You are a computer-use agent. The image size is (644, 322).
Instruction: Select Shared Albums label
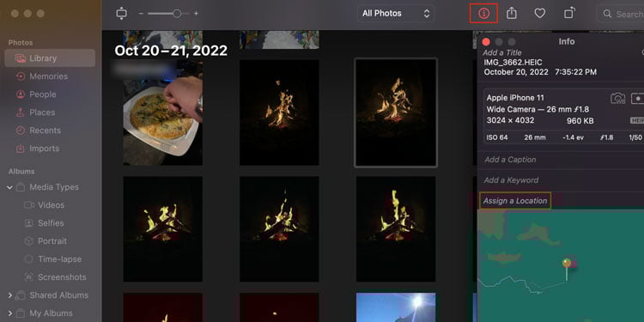click(x=58, y=295)
